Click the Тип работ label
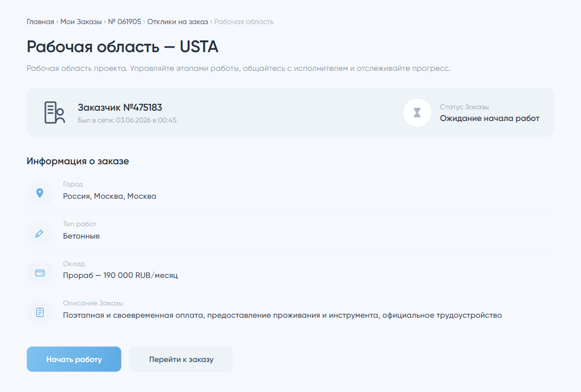This screenshot has width=581, height=392. point(80,224)
